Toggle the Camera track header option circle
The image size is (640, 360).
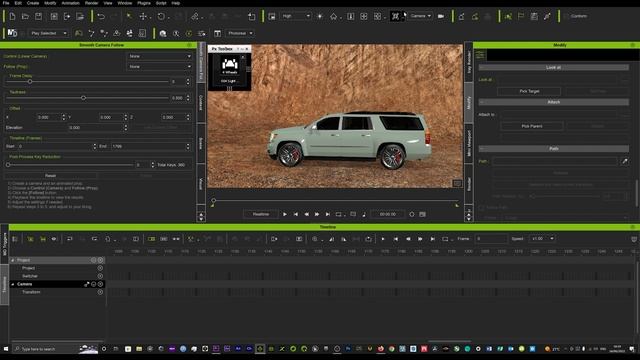click(x=93, y=284)
